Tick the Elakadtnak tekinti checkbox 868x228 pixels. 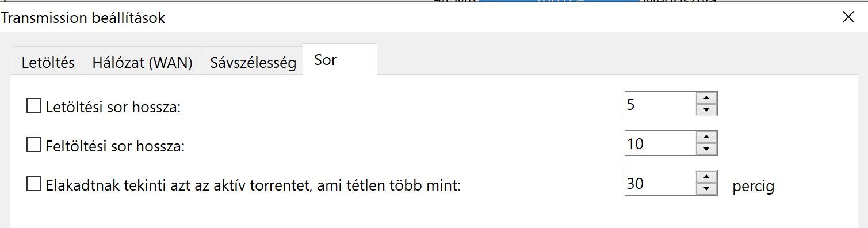click(x=34, y=185)
